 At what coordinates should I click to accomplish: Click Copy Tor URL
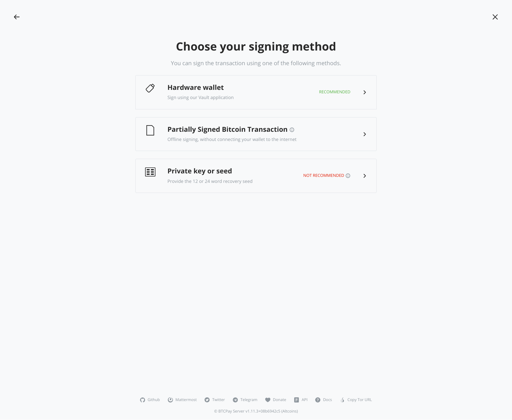tap(359, 400)
